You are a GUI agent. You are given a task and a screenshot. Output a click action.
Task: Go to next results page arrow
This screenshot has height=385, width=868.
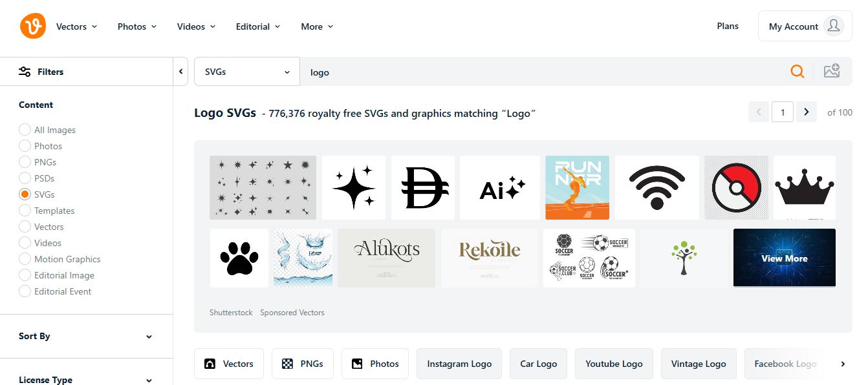[x=806, y=112]
